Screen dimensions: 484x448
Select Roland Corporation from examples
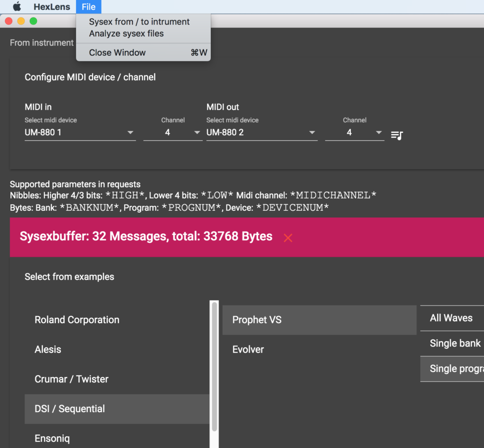(x=117, y=319)
